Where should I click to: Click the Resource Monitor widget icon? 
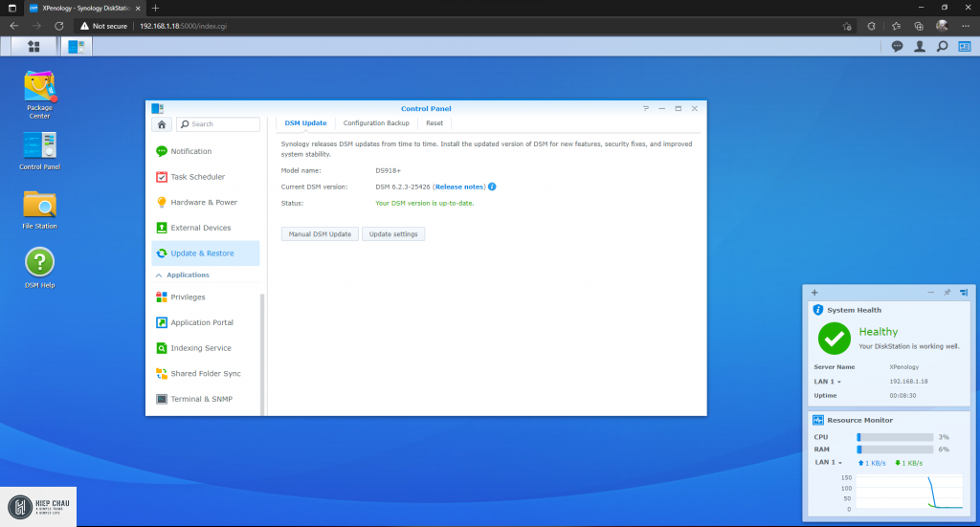pos(817,420)
